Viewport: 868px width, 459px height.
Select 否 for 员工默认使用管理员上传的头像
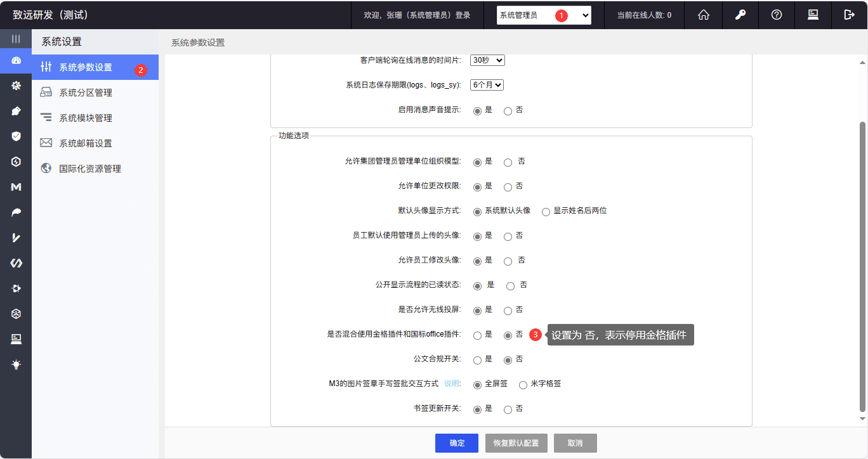point(508,236)
